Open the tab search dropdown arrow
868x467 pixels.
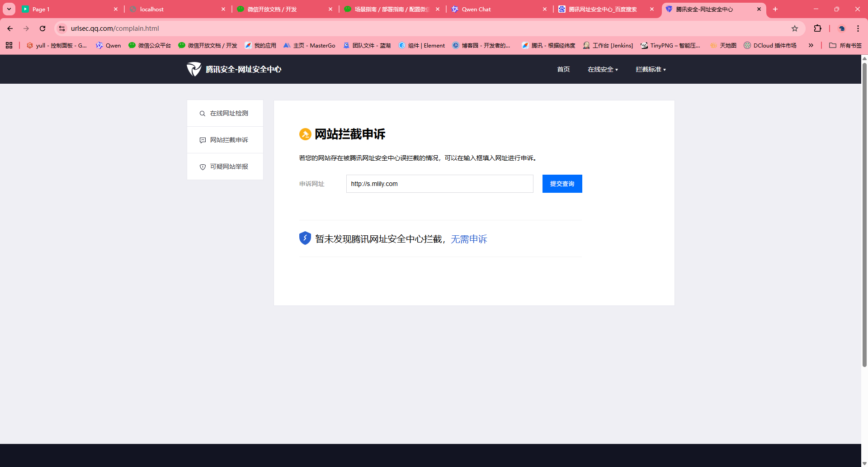(9, 9)
